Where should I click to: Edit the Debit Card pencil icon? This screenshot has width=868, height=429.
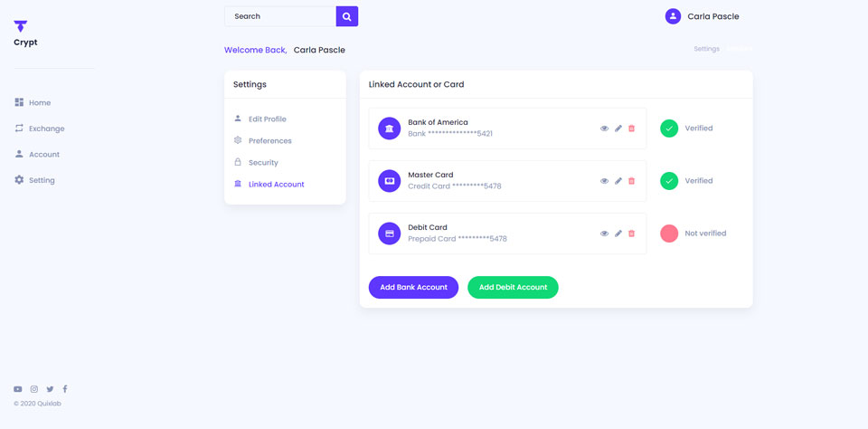click(x=618, y=234)
